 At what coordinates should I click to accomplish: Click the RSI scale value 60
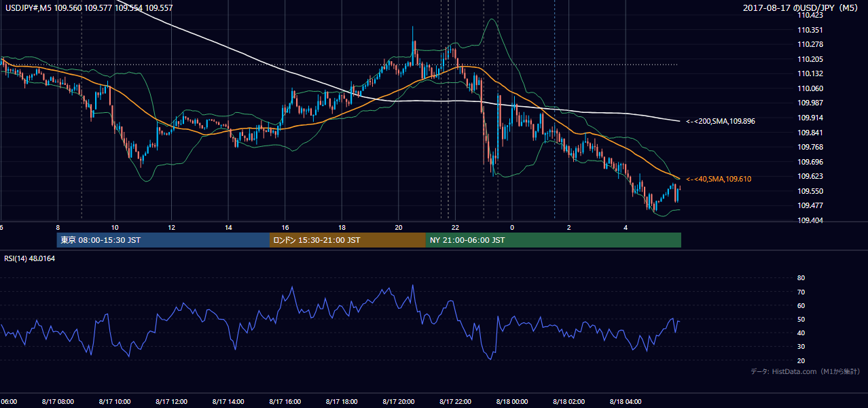point(801,305)
